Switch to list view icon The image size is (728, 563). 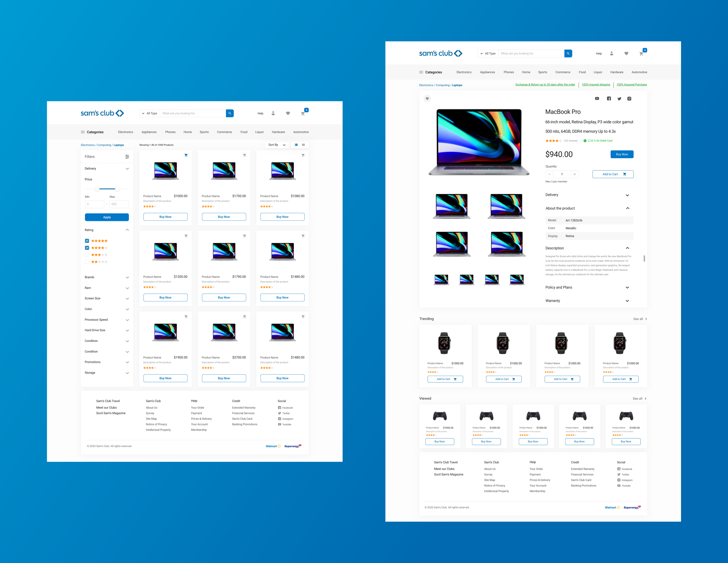[296, 145]
